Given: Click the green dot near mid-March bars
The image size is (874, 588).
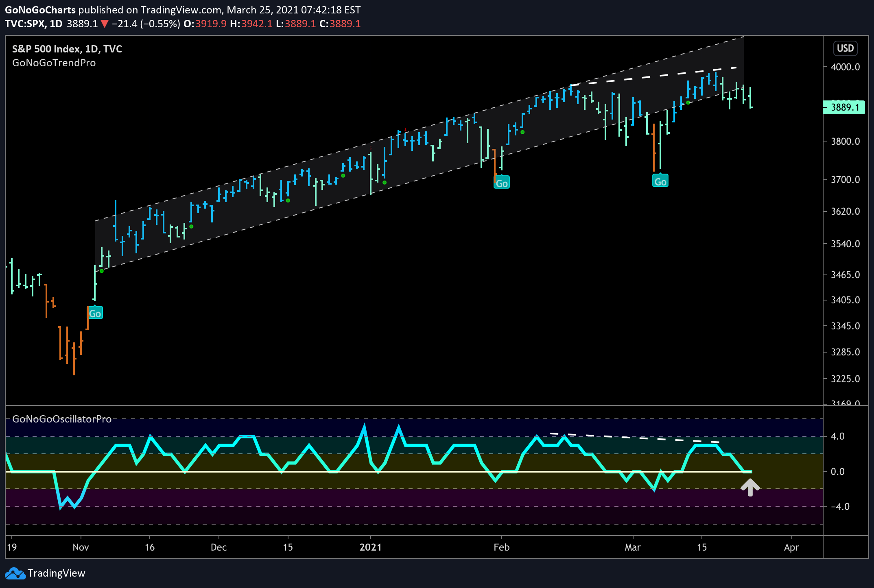Looking at the screenshot, I should [688, 102].
